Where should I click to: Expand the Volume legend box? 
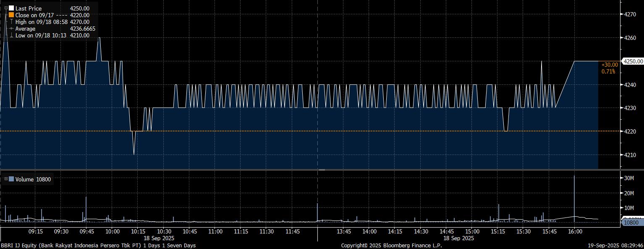coord(6,179)
